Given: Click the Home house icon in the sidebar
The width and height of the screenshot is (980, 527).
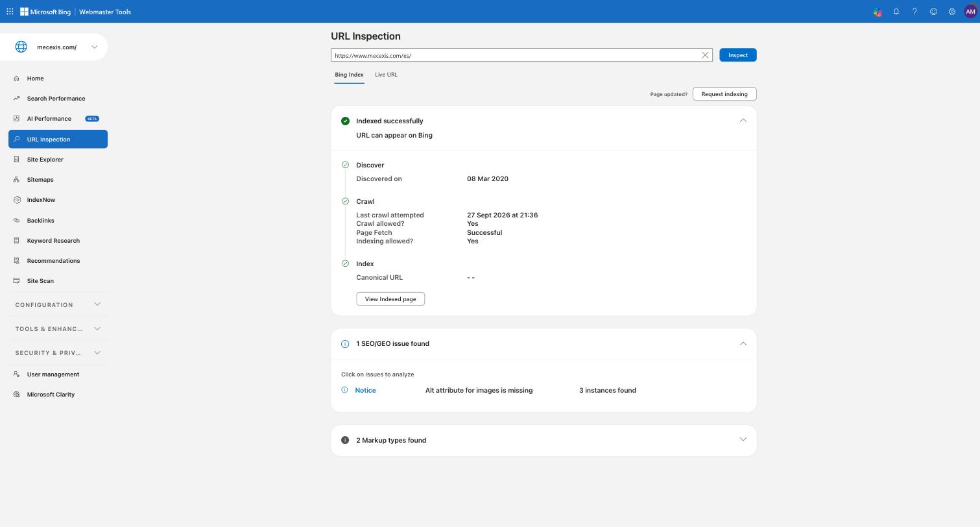Looking at the screenshot, I should pos(16,79).
